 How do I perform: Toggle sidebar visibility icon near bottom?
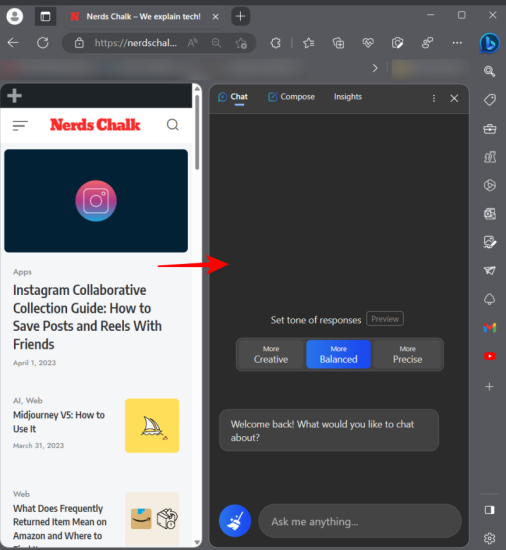(489, 510)
